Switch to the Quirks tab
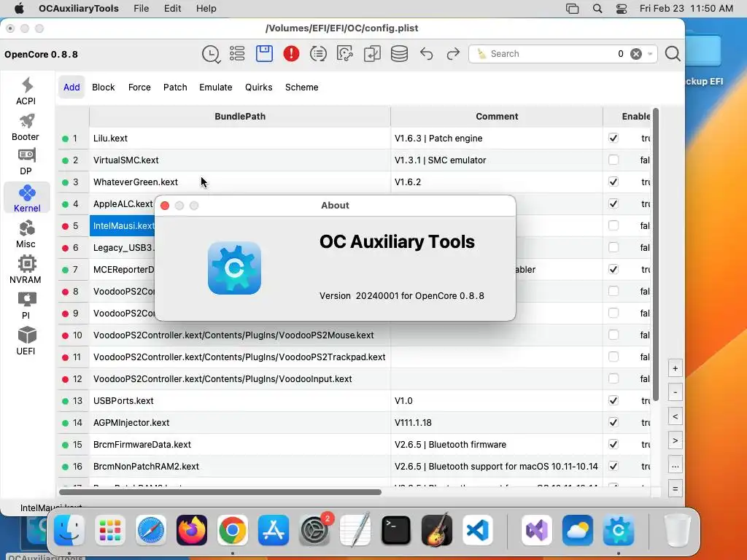Screen dimensions: 747x560 coord(259,87)
